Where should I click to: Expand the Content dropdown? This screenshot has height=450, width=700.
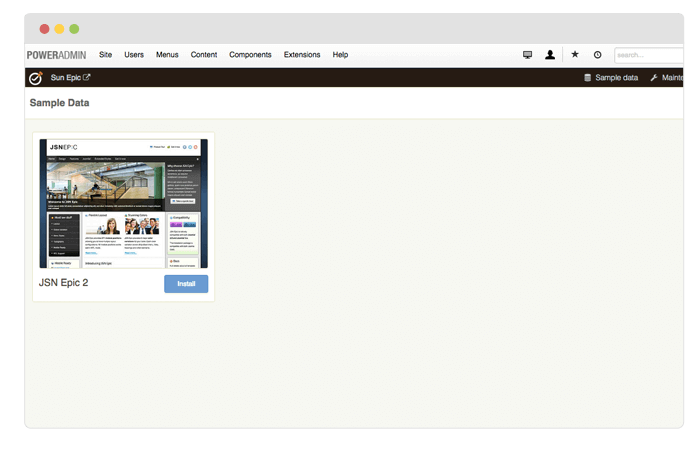pyautogui.click(x=204, y=55)
